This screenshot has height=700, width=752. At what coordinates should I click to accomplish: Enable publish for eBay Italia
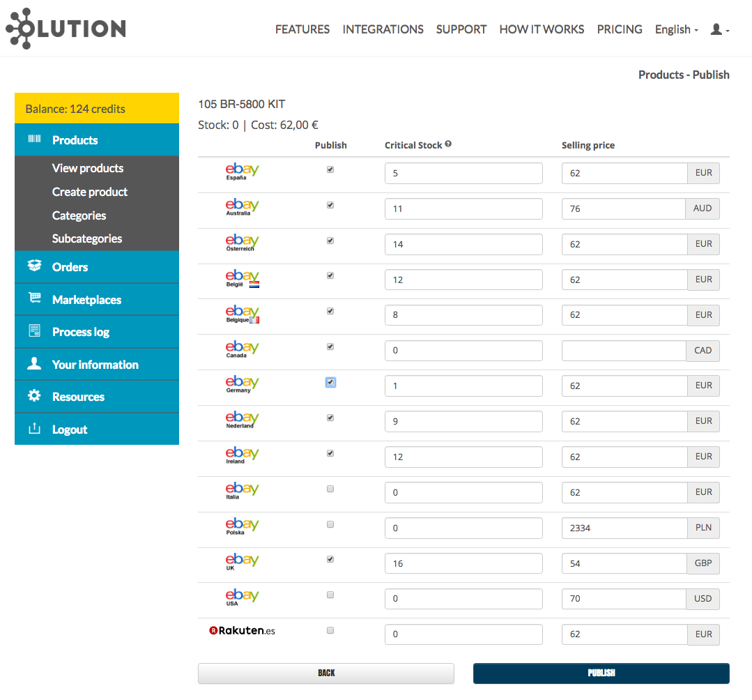point(330,489)
